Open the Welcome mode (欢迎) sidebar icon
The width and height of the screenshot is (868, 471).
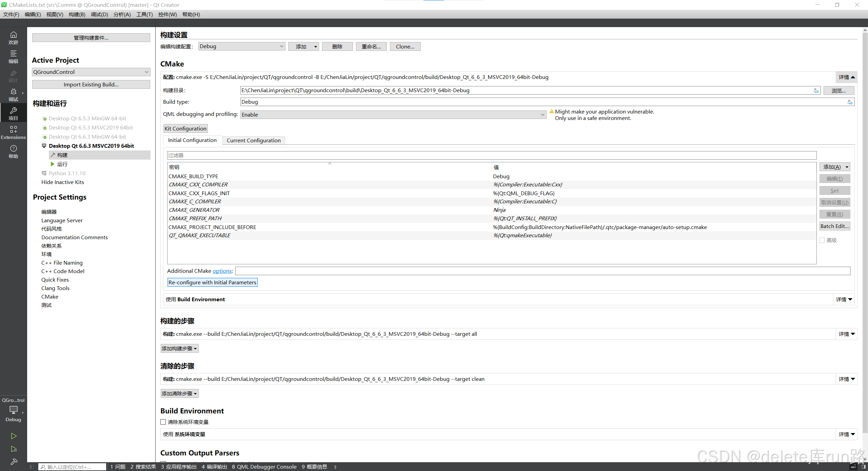point(13,37)
